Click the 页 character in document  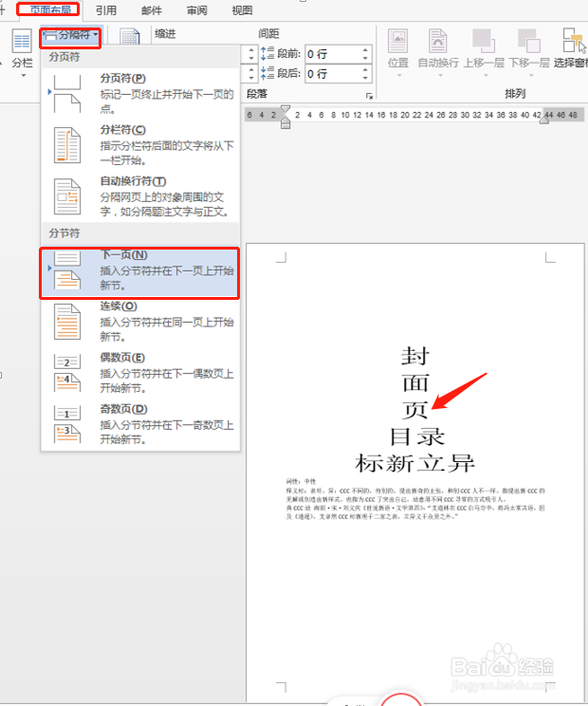[x=414, y=410]
